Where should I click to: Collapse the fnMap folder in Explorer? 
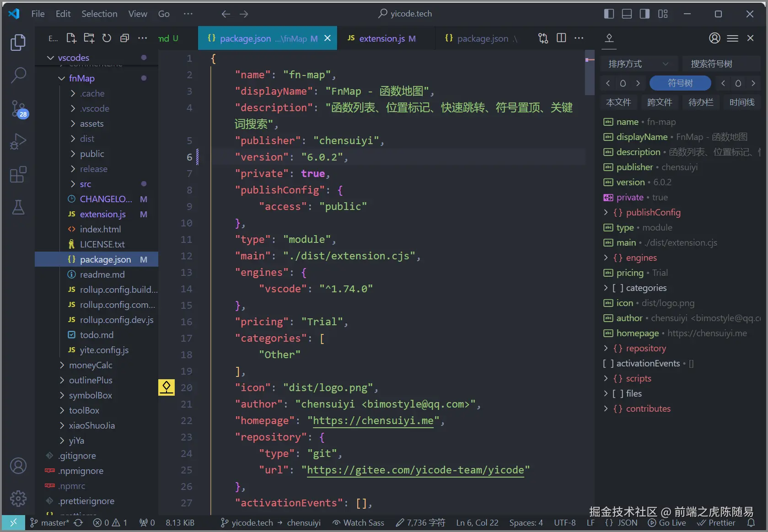click(60, 78)
